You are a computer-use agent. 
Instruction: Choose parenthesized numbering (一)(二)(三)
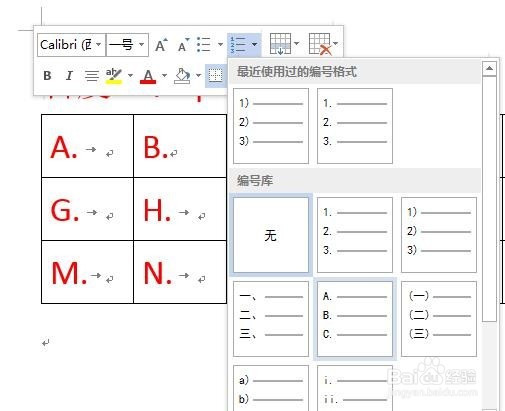[439, 319]
